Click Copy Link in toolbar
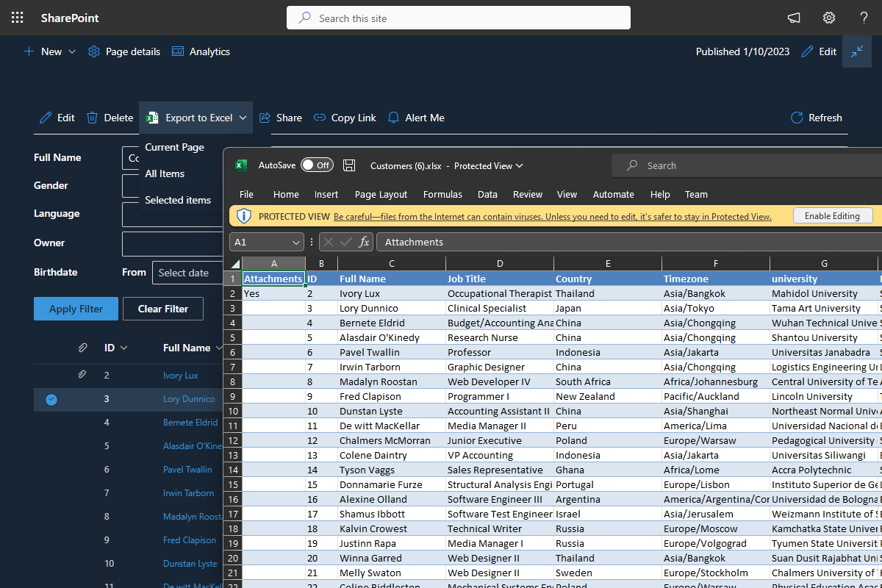The height and width of the screenshot is (588, 882). pos(345,118)
